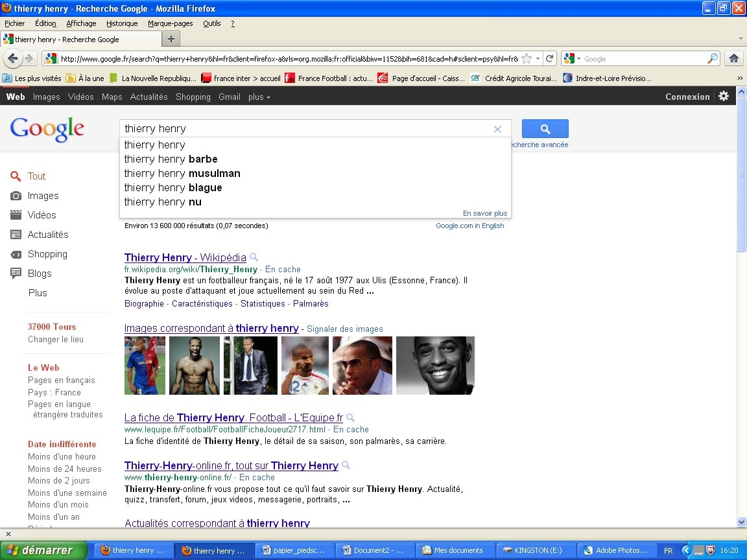This screenshot has height=560, width=747.
Task: Click the Windows démarrer start button
Action: pyautogui.click(x=43, y=550)
